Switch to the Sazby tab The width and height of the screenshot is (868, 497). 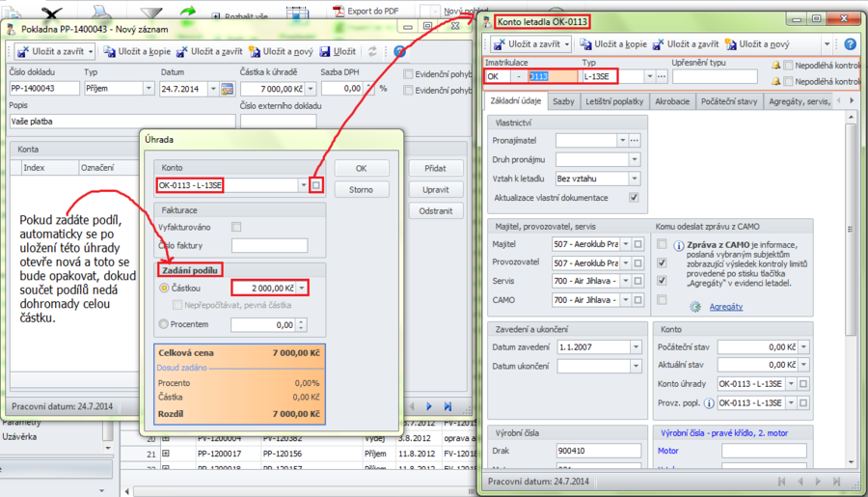pyautogui.click(x=564, y=100)
